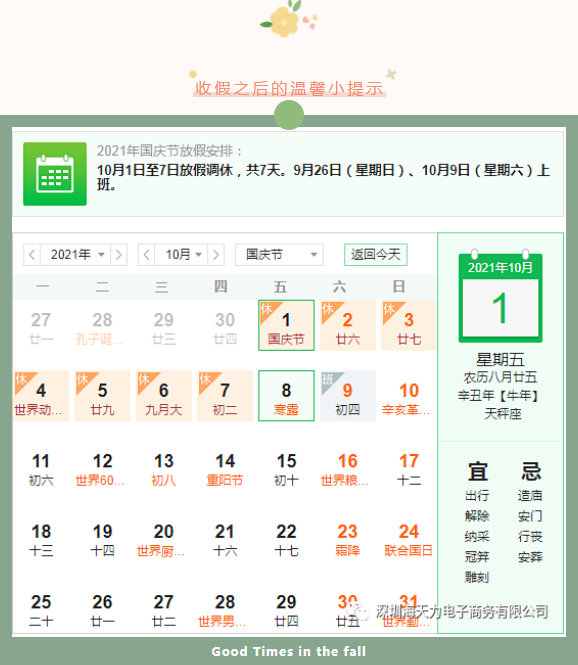Open the 2021年 year dropdown
Screen dimensions: 578x665
(x=75, y=255)
